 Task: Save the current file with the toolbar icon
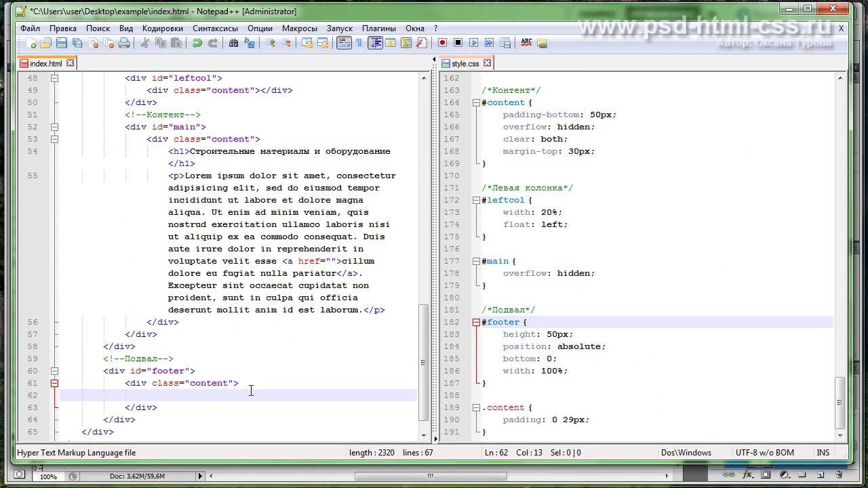62,43
